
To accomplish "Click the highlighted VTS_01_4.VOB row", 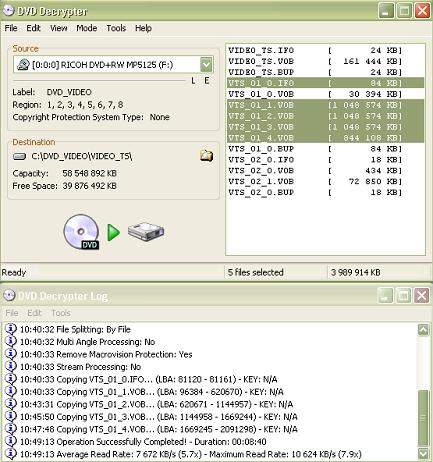I will coord(325,138).
